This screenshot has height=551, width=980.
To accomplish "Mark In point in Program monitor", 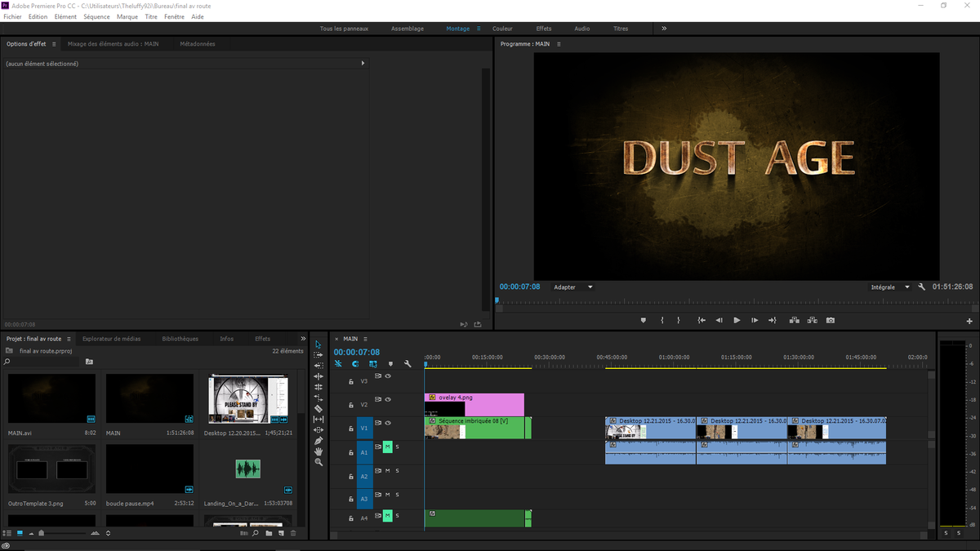I will click(x=662, y=320).
